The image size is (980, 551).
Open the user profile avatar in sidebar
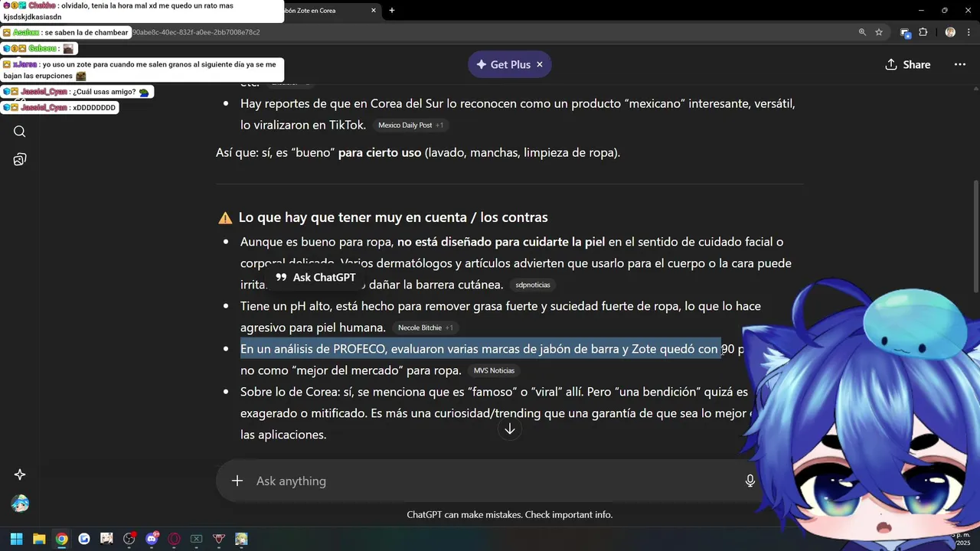pyautogui.click(x=20, y=504)
